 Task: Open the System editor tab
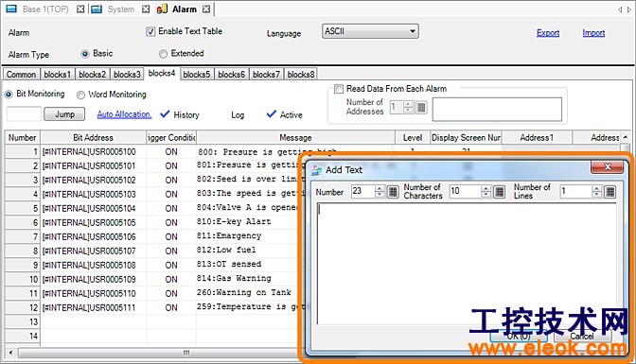click(x=121, y=9)
